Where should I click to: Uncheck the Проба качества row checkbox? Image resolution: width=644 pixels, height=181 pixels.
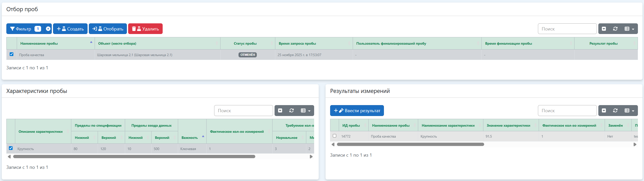pos(11,54)
